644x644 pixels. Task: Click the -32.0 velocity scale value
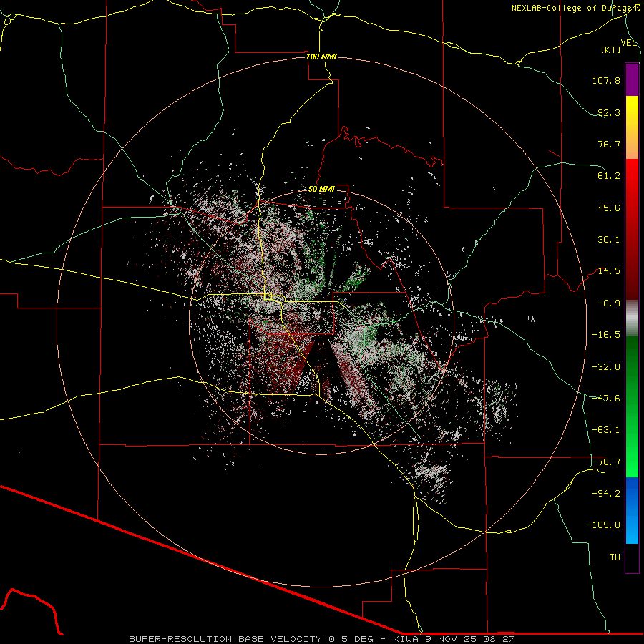pyautogui.click(x=606, y=367)
